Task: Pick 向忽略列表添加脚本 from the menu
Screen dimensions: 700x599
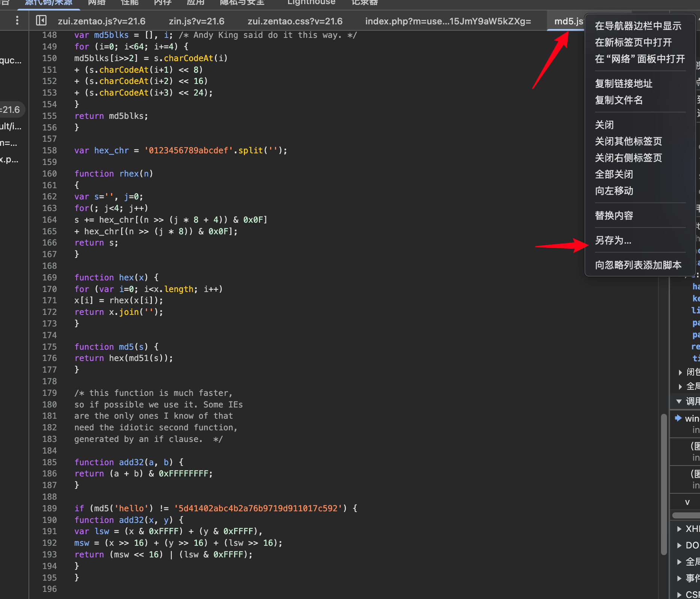Action: 638,265
